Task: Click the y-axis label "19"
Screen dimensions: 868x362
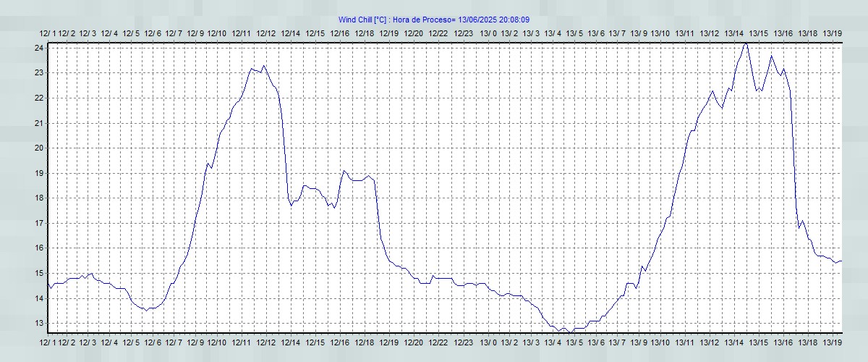Action: (x=41, y=173)
